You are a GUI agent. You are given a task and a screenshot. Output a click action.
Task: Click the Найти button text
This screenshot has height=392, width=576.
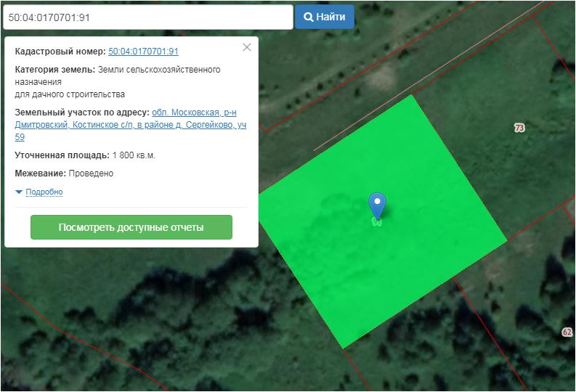(x=330, y=17)
